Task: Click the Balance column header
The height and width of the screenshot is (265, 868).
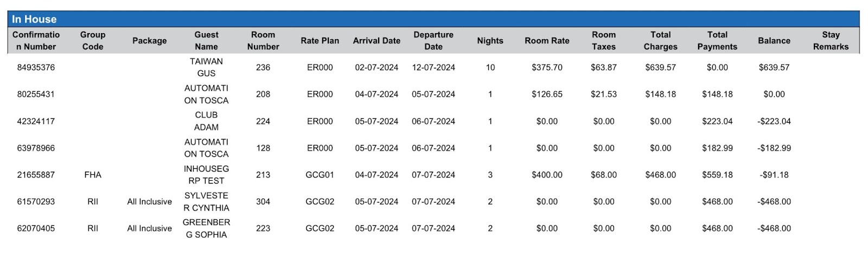Action: click(774, 41)
